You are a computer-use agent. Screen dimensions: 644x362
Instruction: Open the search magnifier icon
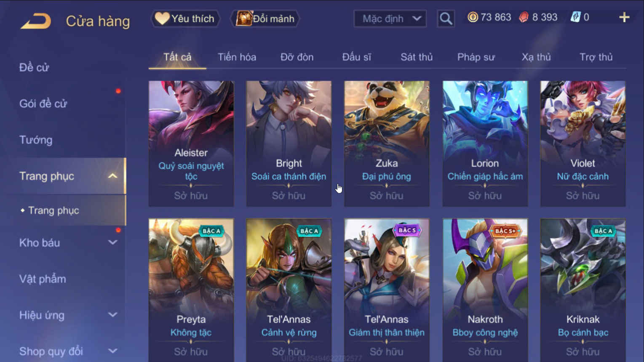[446, 19]
